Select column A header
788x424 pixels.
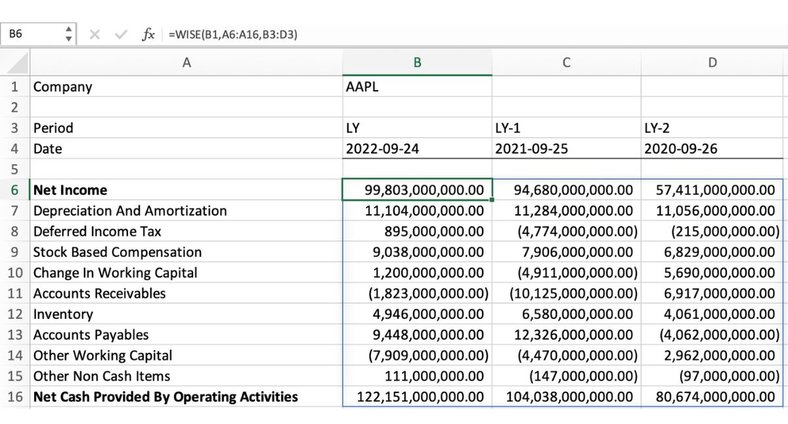point(185,63)
